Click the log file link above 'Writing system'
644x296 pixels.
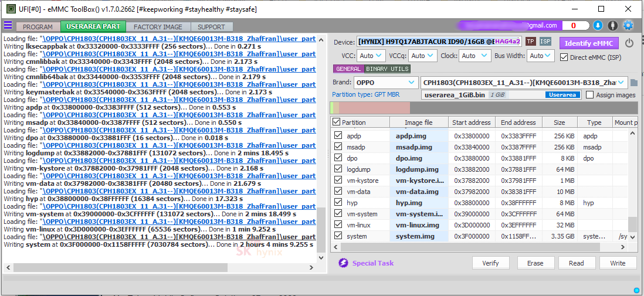pos(178,237)
